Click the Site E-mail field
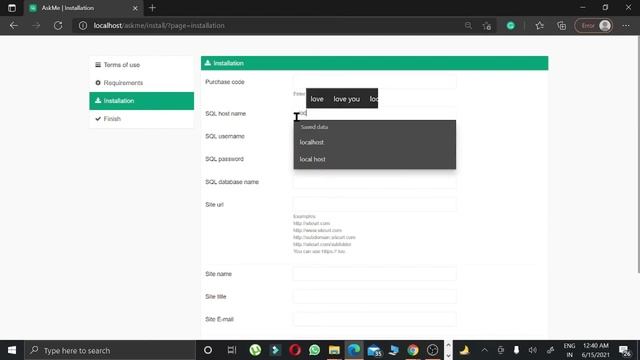640x360 pixels. tap(374, 319)
